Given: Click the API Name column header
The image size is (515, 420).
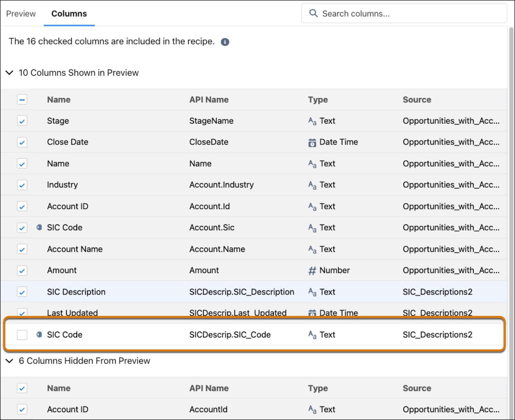Looking at the screenshot, I should pyautogui.click(x=209, y=100).
